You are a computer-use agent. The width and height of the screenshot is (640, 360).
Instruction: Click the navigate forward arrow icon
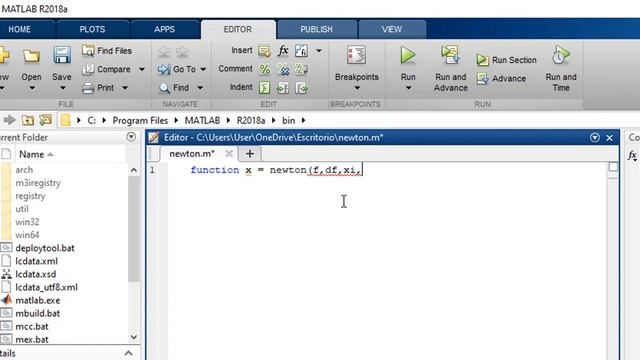point(182,52)
